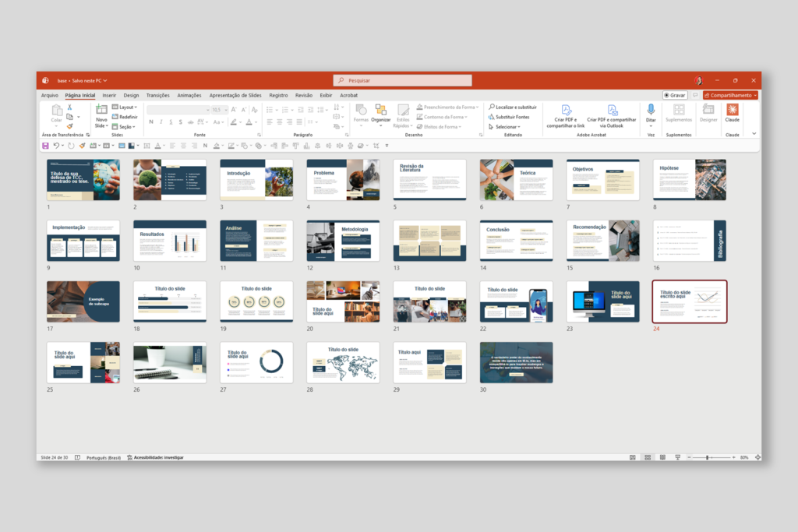798x532 pixels.
Task: Toggle align left in Parágrafo group
Action: click(x=270, y=122)
